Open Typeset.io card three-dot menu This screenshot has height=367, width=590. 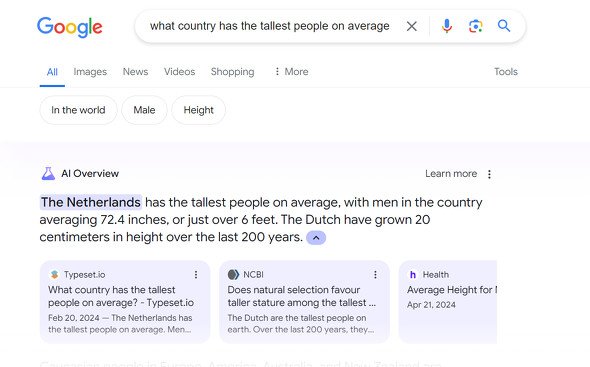click(196, 275)
